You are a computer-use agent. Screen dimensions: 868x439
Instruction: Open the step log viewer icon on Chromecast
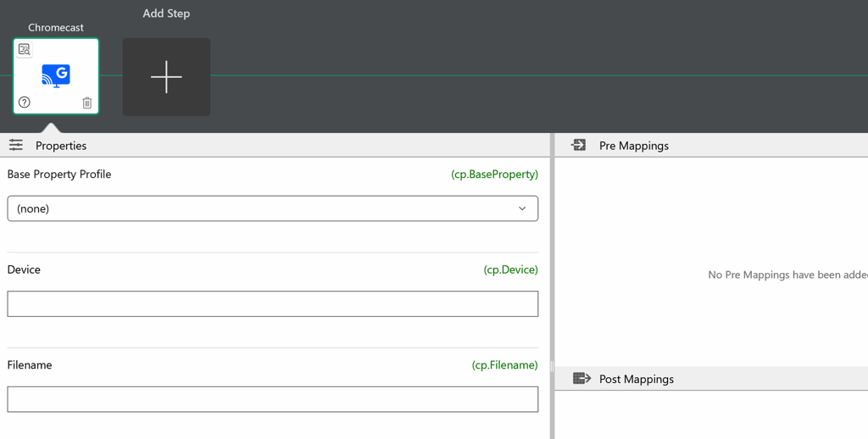click(x=25, y=49)
